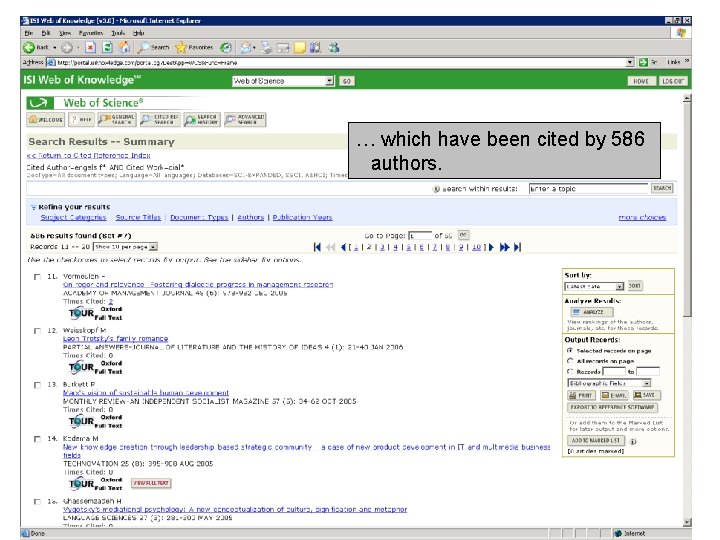Click the yellow note toolbar icon
This screenshot has width=720, height=540.
pos(300,48)
